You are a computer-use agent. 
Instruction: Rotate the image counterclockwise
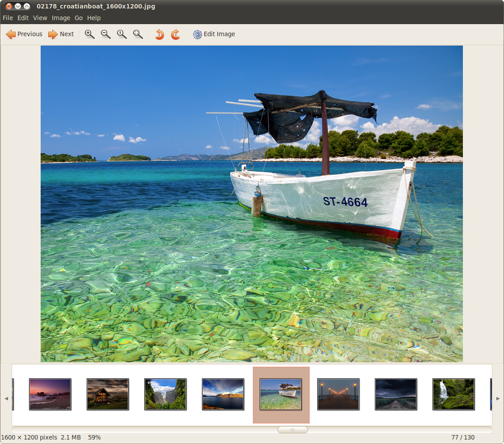pos(160,34)
